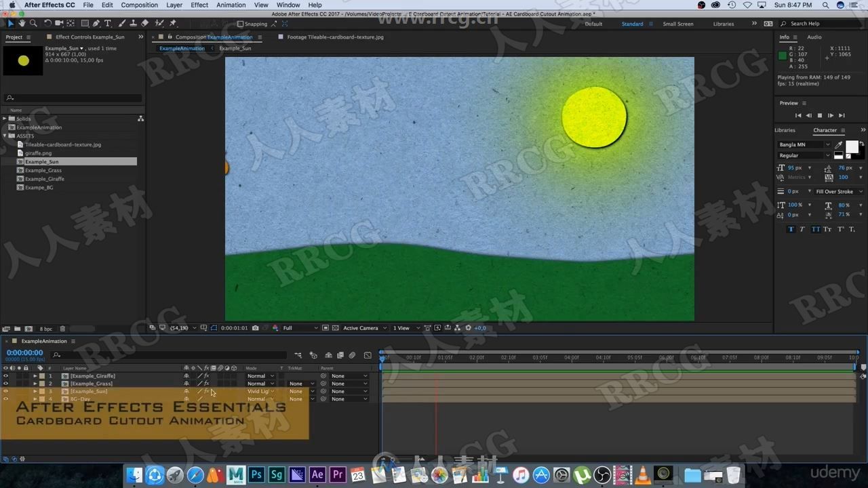Open composition mini-flowchart in timeline
This screenshot has width=868, height=488.
298,355
